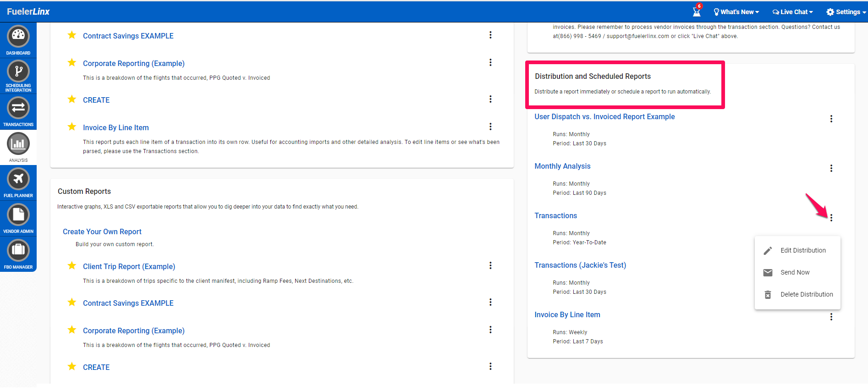This screenshot has height=391, width=868.
Task: Open options for User Dispatch vs. Invoiced Report
Action: coord(831,119)
